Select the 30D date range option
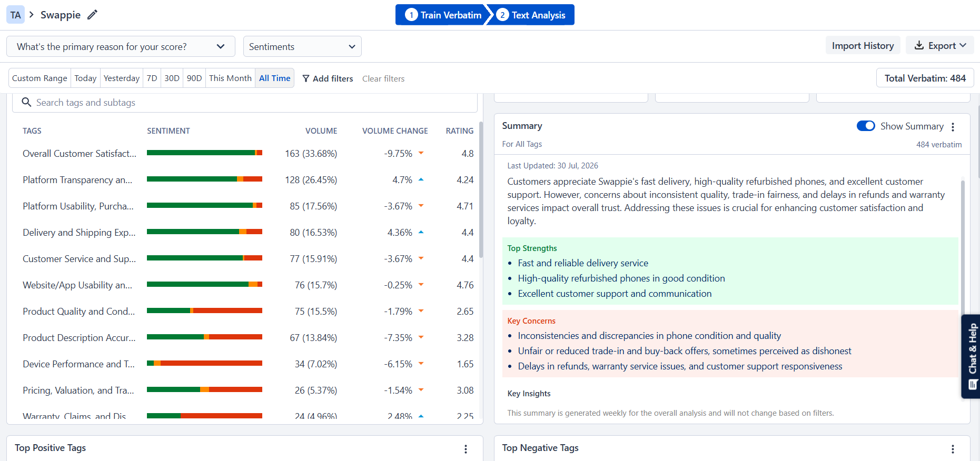Screen dimensions: 980x461 click(x=172, y=78)
